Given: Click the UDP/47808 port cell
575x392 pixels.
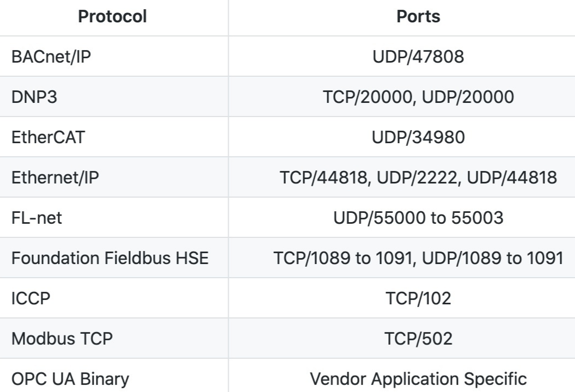Looking at the screenshot, I should [418, 57].
